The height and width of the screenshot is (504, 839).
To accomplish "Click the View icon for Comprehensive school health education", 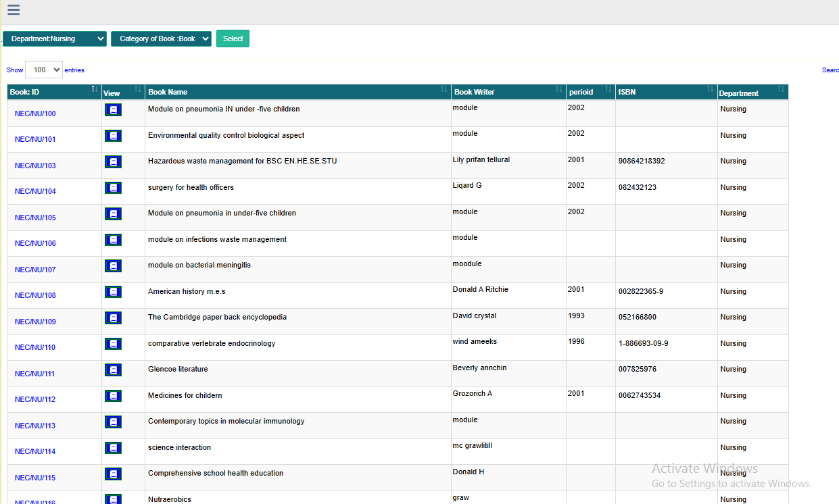I will 113,474.
